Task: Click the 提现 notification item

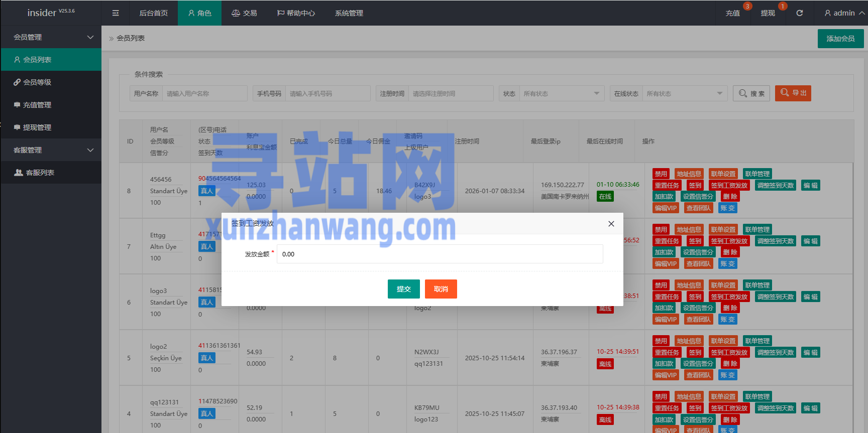Action: (x=768, y=13)
